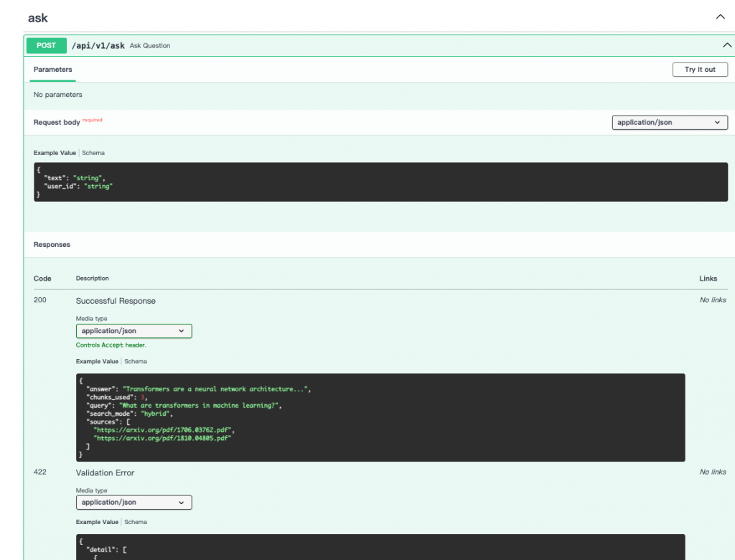Screen dimensions: 735x560
Task: Select the Parameters tab
Action: (52, 70)
